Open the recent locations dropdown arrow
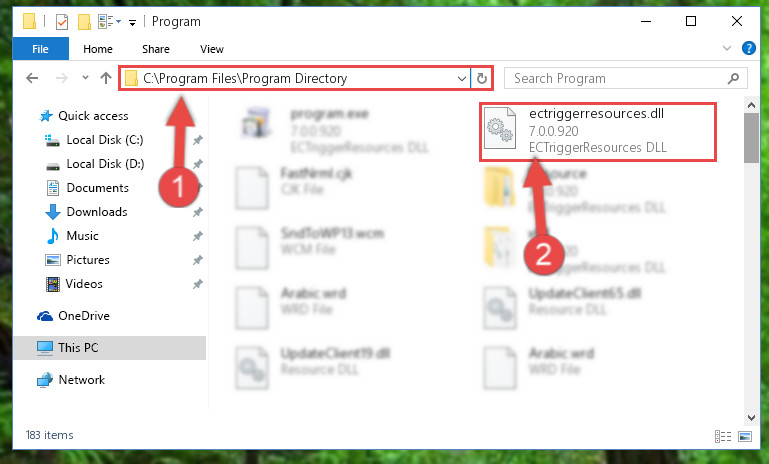Viewport: 769px width, 464px height. [85, 77]
